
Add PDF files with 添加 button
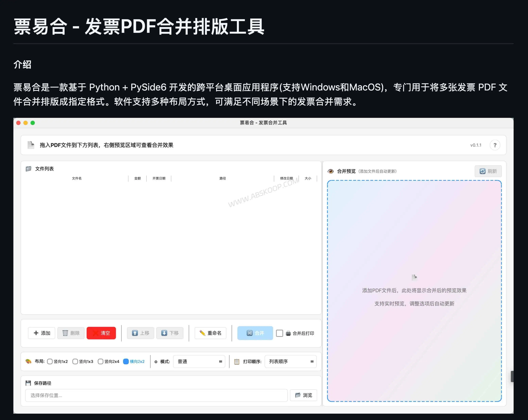[x=42, y=333]
